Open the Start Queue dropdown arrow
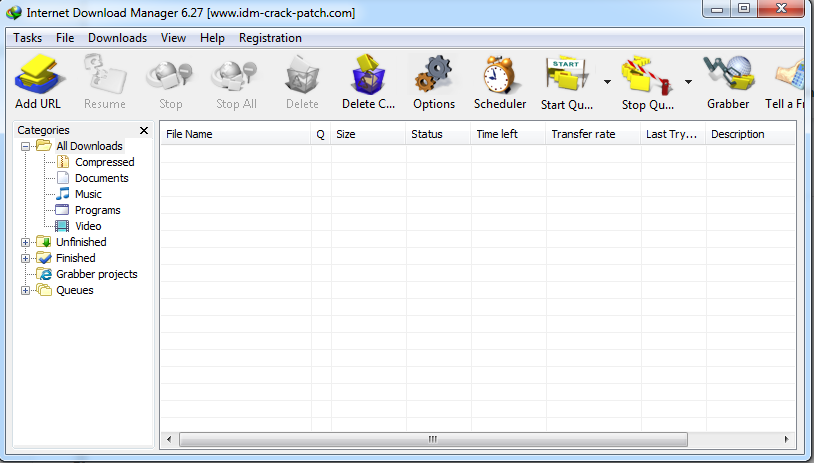This screenshot has width=814, height=463. coord(607,82)
